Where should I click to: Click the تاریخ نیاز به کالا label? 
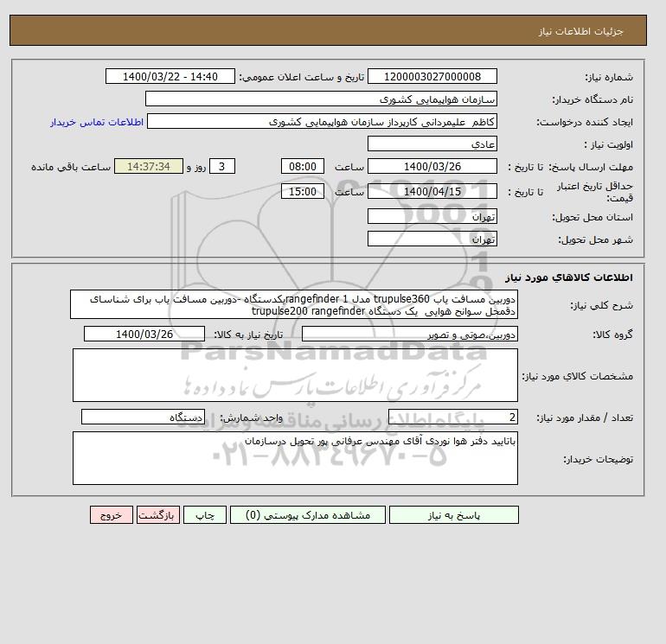248,335
